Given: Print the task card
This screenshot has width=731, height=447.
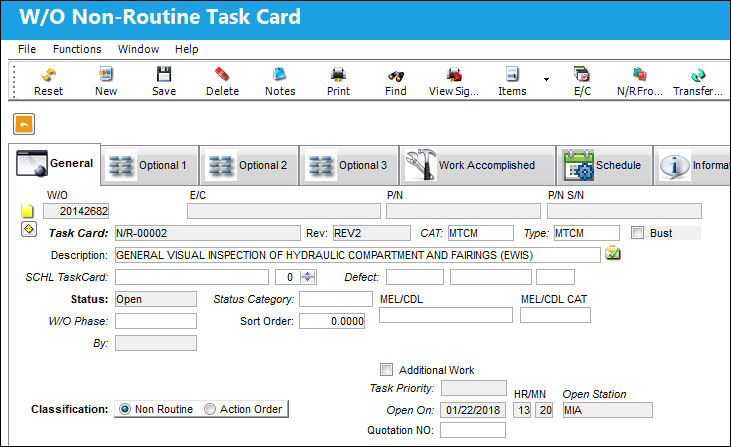Looking at the screenshot, I should click(338, 81).
